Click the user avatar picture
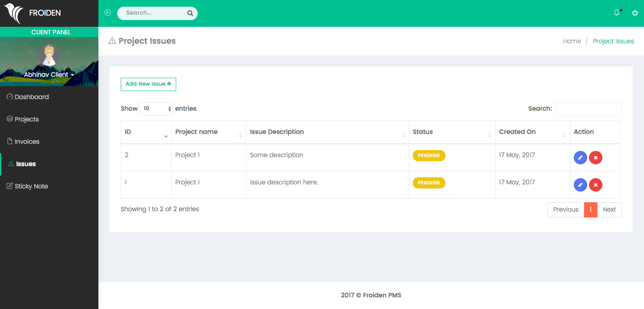The width and height of the screenshot is (644, 309). (x=49, y=55)
